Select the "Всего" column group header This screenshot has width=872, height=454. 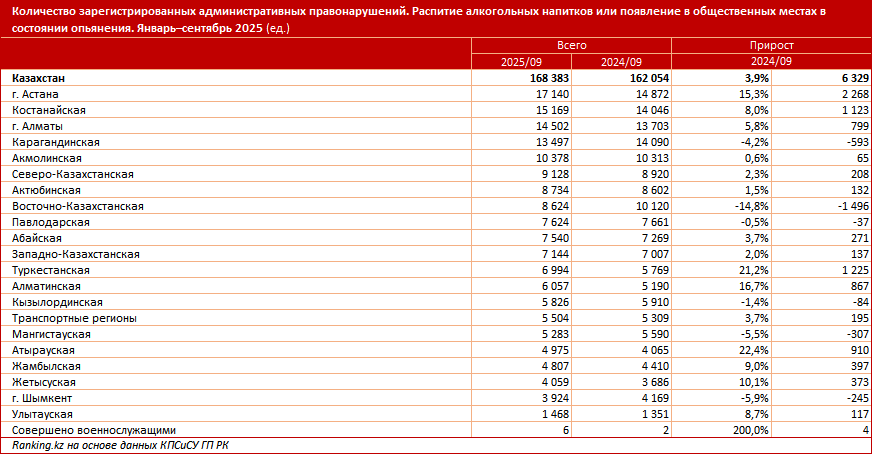tap(571, 46)
